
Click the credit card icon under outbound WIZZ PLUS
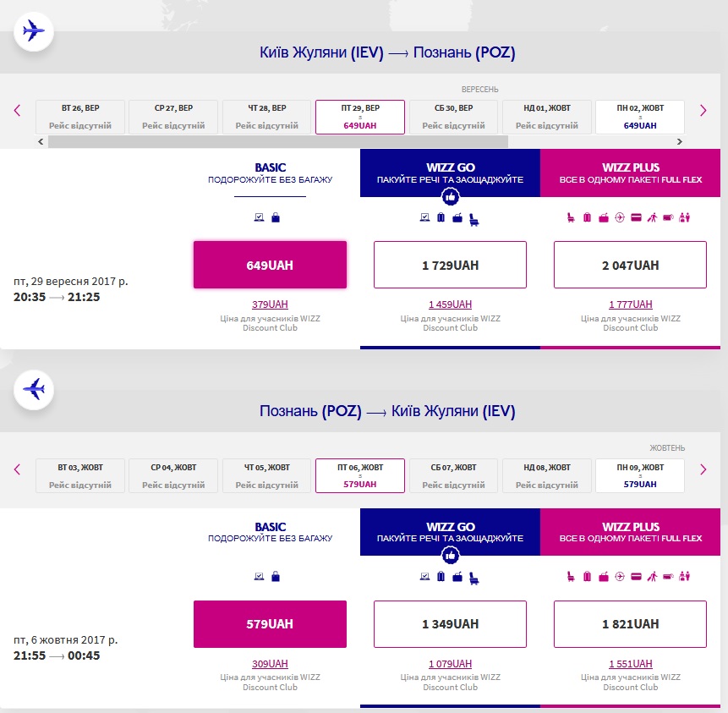(x=636, y=217)
